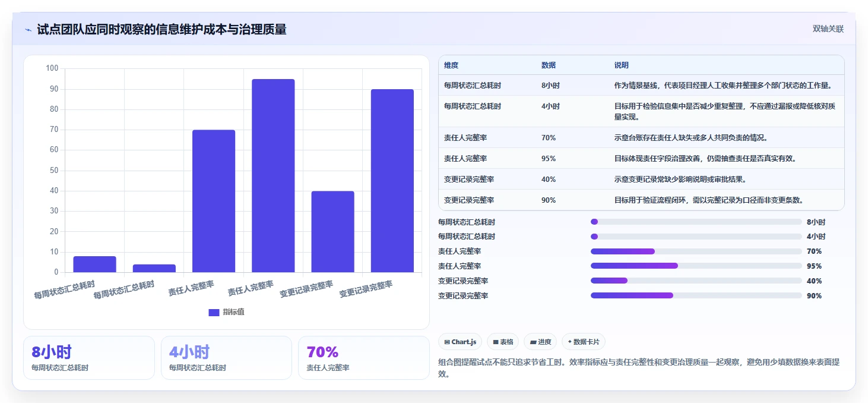Viewport: 868px width, 403px height.
Task: Open the 8小时 data card
Action: (89, 358)
